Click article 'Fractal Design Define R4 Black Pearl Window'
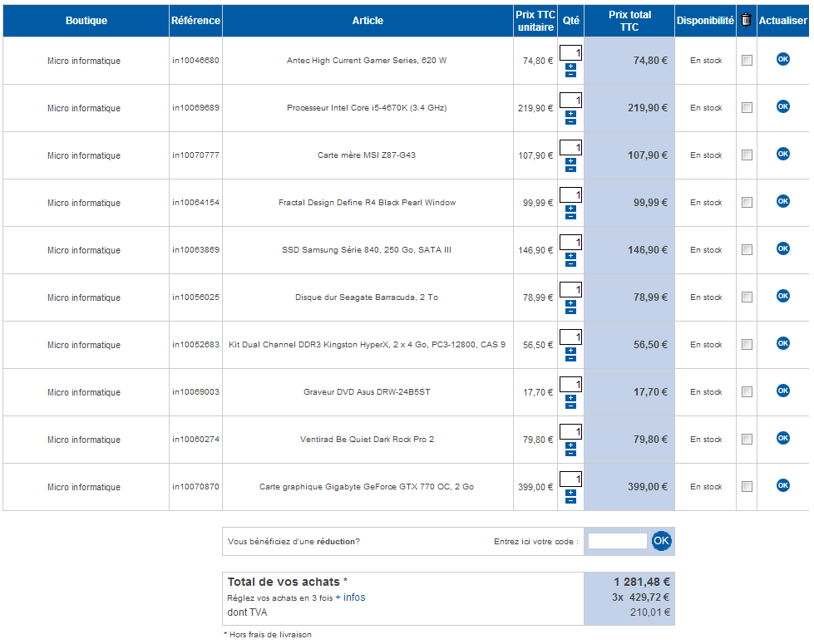 [367, 203]
